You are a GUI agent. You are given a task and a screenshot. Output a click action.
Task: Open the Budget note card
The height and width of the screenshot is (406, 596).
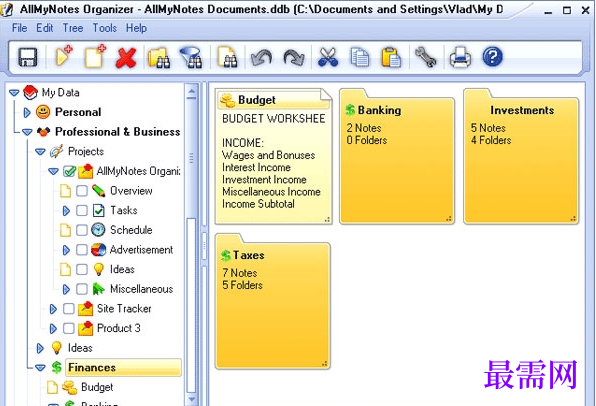[273, 156]
